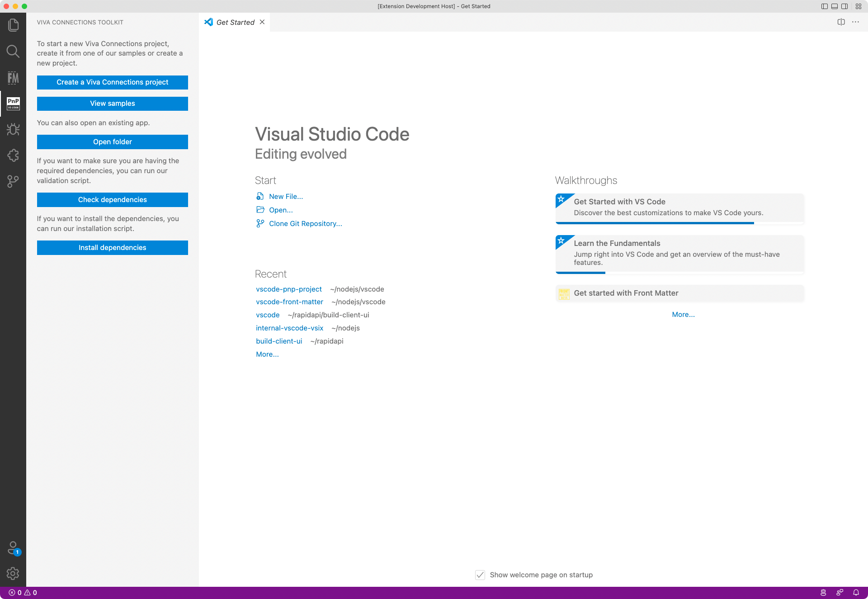Open the Get Started tab

click(x=234, y=22)
